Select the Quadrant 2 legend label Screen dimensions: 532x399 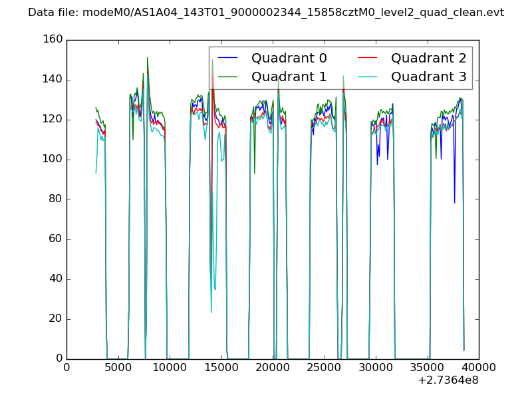tap(428, 58)
